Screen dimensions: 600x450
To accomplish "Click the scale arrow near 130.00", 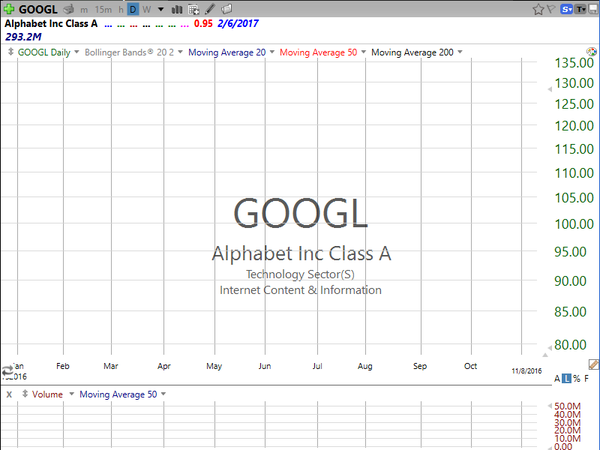I will (550, 89).
